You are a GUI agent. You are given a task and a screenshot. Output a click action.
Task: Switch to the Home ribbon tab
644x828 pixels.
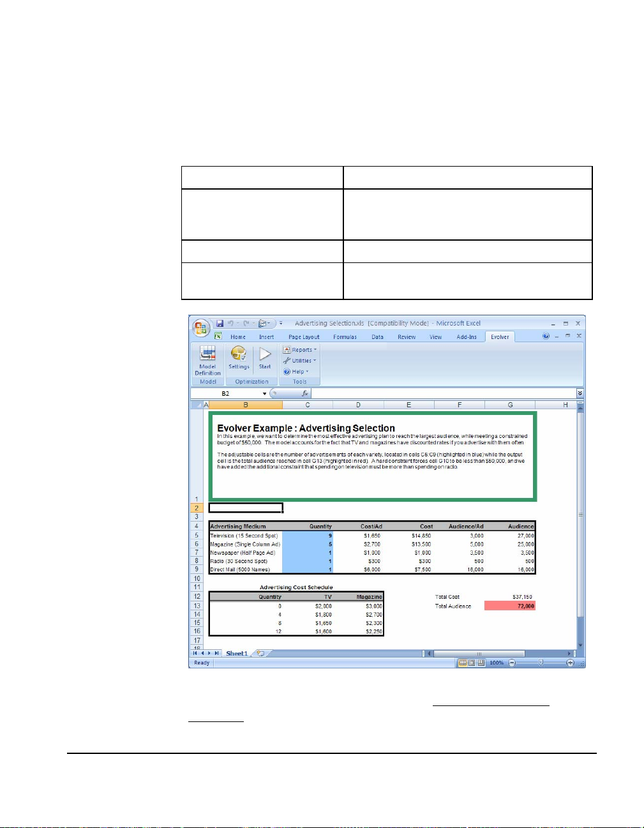[238, 337]
